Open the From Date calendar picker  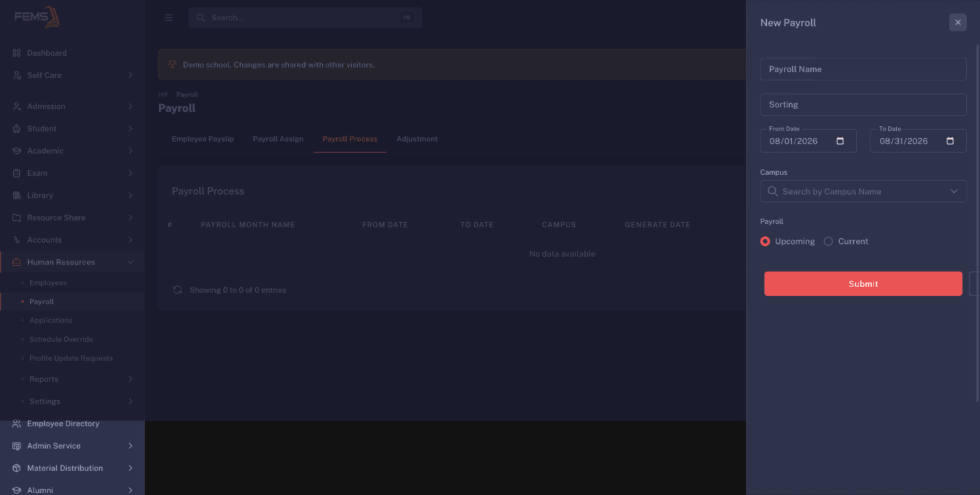(x=840, y=141)
